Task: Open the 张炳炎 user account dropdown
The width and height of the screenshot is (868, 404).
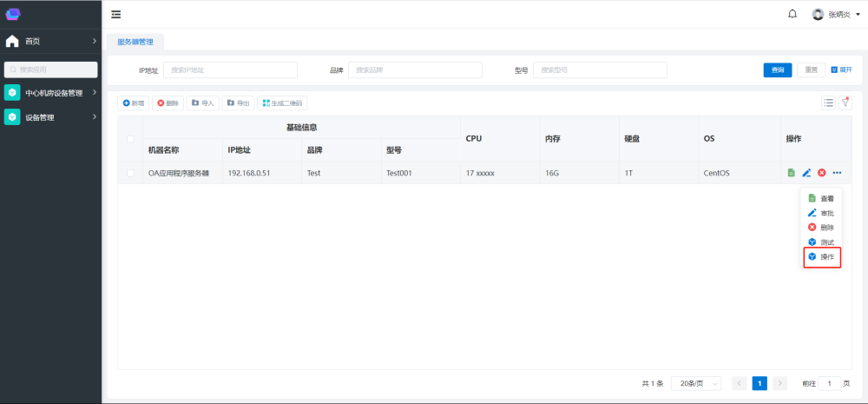Action: [831, 14]
